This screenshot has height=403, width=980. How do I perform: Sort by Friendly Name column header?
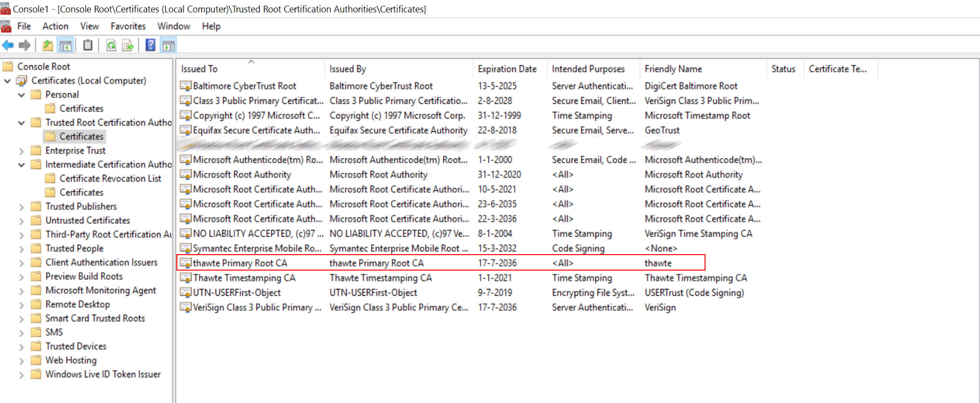click(x=703, y=69)
